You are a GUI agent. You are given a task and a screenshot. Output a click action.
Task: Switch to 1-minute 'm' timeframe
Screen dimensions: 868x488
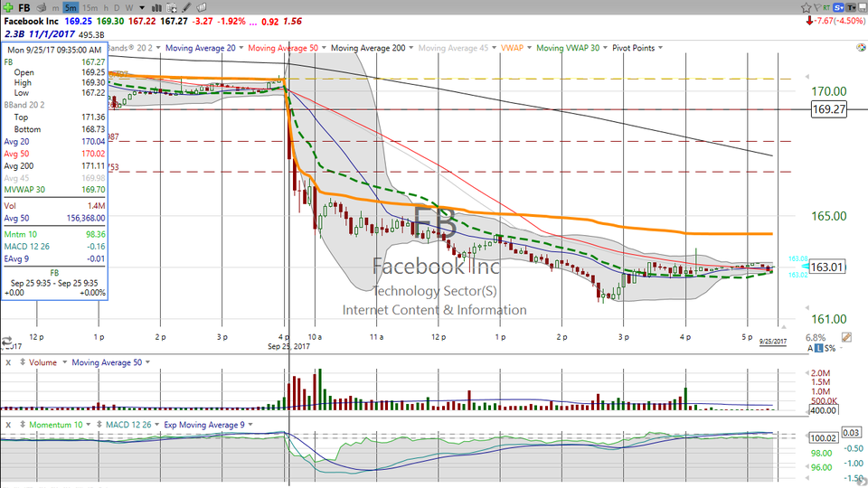coord(55,8)
